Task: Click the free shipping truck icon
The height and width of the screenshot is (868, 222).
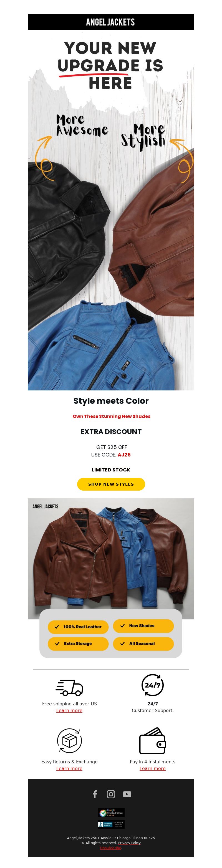Action: point(69,688)
